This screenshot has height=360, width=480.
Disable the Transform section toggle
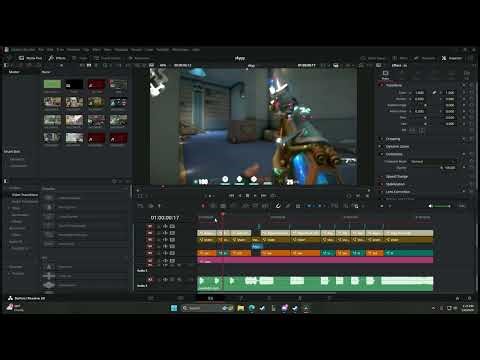pyautogui.click(x=382, y=85)
